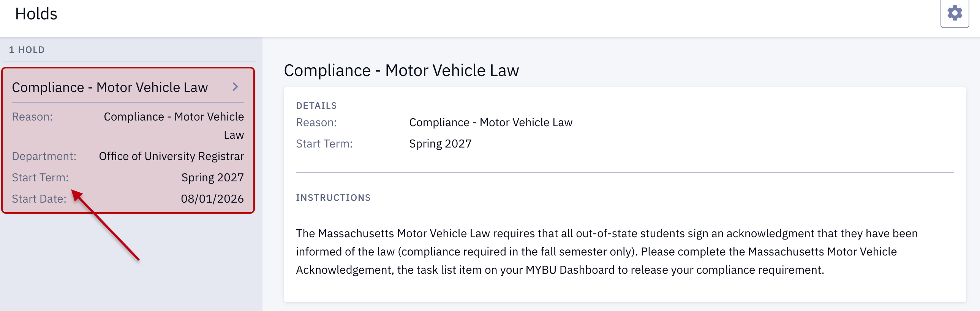The height and width of the screenshot is (311, 980).
Task: Click the Reason value in details panel
Action: coord(491,122)
